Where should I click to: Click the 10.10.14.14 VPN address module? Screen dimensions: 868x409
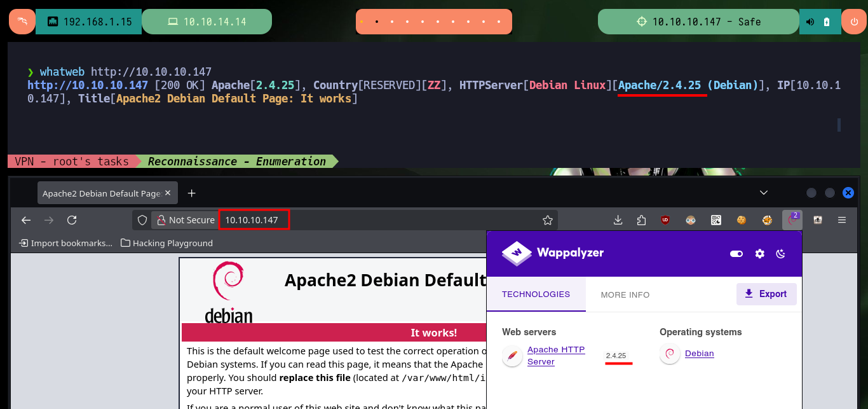pyautogui.click(x=207, y=22)
